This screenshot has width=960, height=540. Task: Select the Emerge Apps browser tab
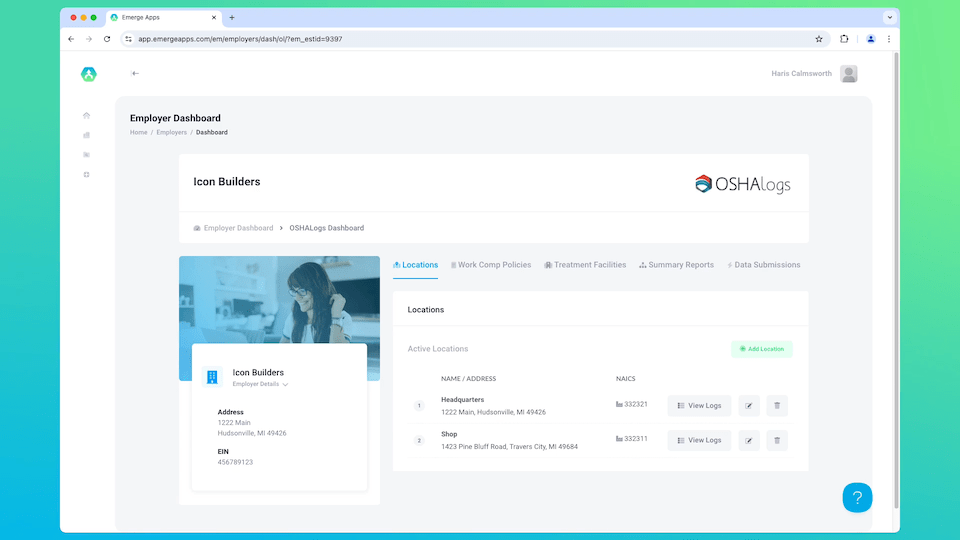click(x=163, y=18)
